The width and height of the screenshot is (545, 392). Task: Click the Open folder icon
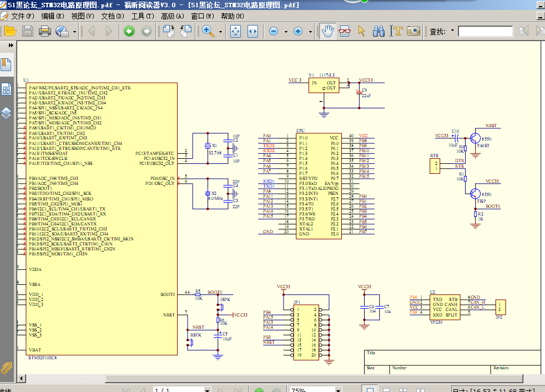11,31
